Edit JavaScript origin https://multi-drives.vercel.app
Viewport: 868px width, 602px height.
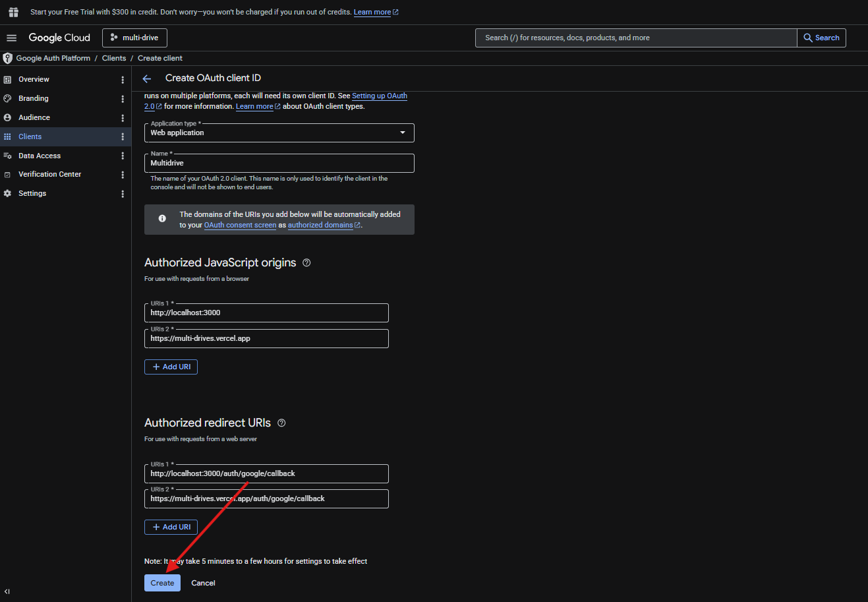click(266, 338)
